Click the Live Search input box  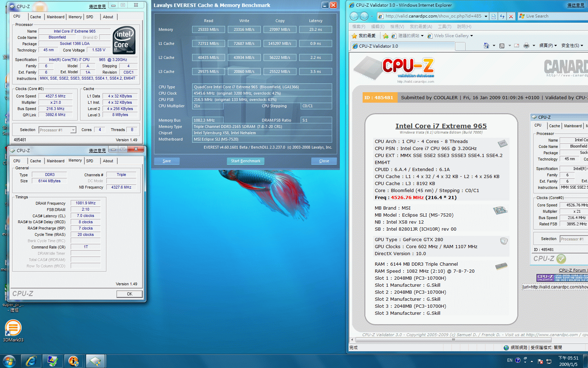click(x=553, y=16)
